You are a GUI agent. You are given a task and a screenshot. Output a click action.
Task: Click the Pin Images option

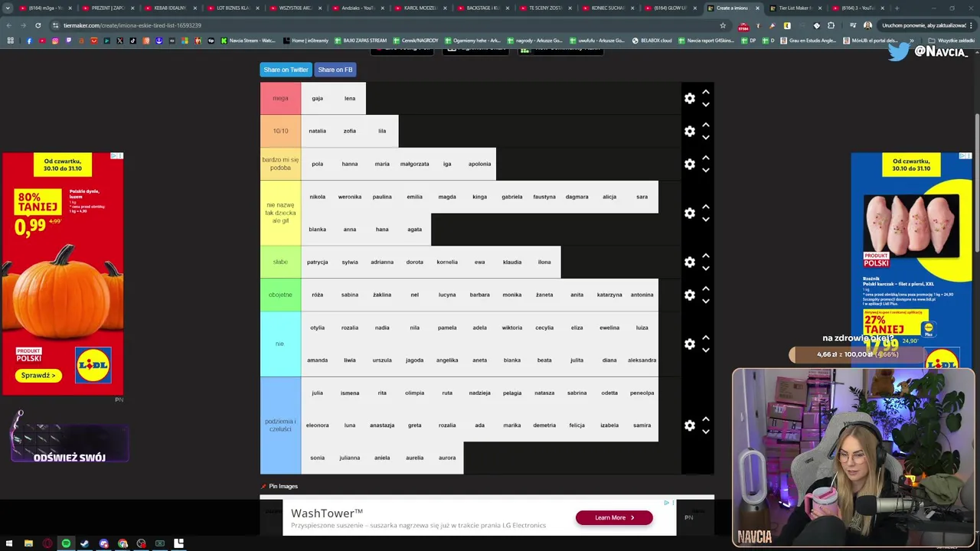[x=279, y=486]
